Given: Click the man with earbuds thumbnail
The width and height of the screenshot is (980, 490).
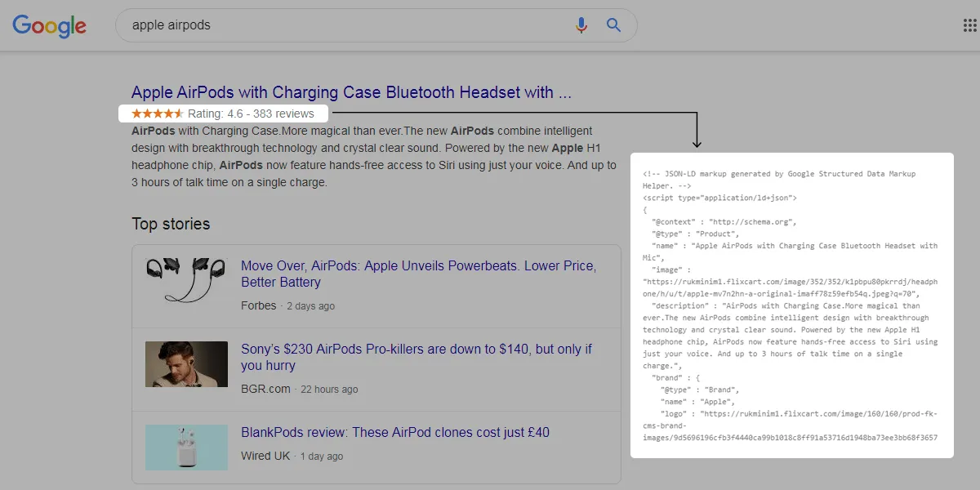Looking at the screenshot, I should [x=186, y=364].
